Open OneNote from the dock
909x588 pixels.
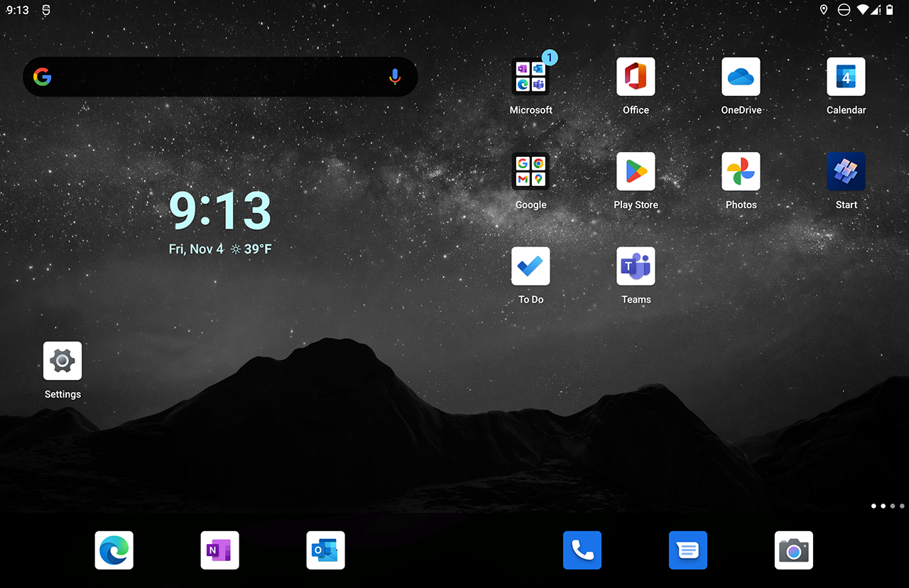point(220,550)
